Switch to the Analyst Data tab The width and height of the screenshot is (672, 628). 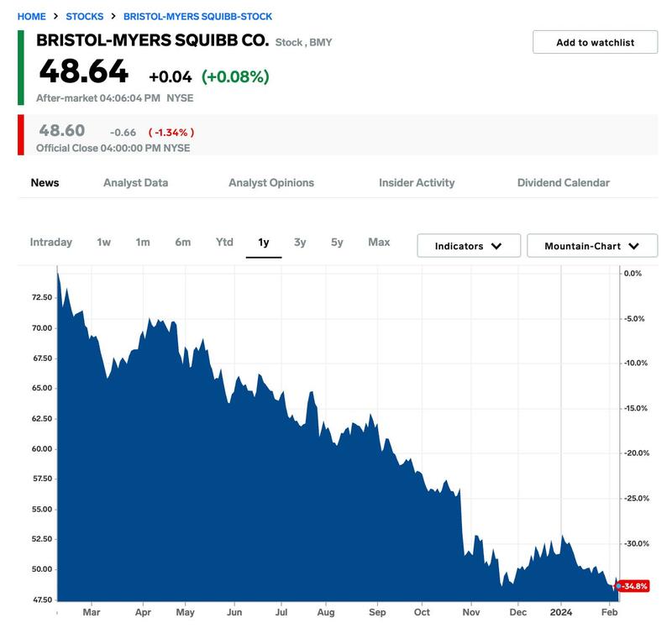(x=135, y=183)
